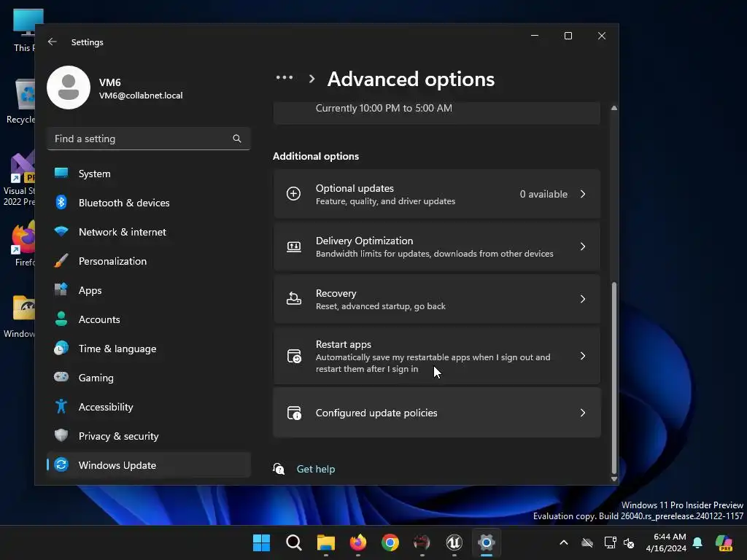Open Time & language settings
Viewport: 747px width, 560px height.
pos(149,348)
